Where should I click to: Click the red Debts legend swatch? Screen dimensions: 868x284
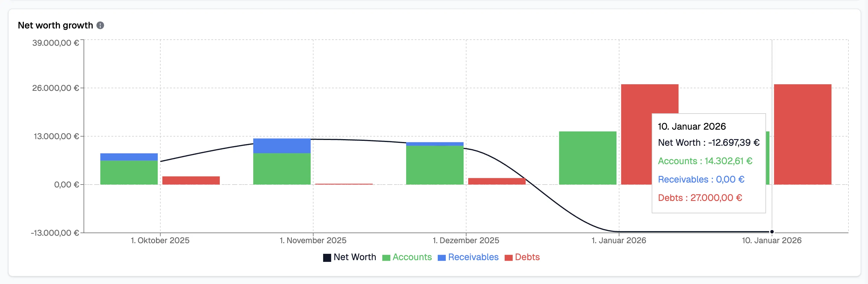(x=509, y=257)
